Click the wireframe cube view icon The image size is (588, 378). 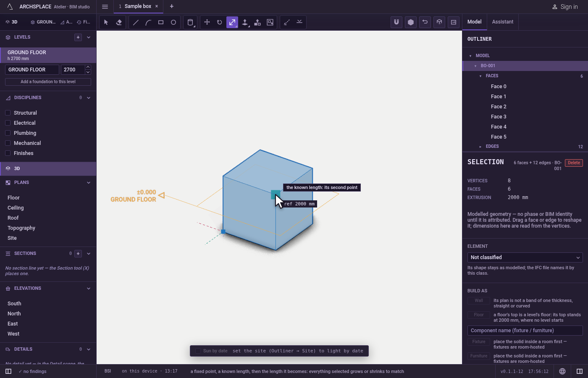pos(439,22)
